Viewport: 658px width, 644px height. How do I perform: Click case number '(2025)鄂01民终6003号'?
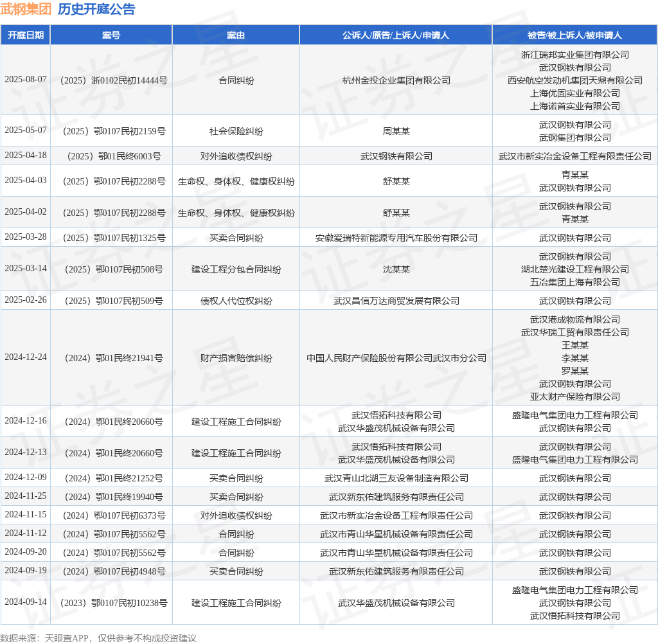[113, 157]
